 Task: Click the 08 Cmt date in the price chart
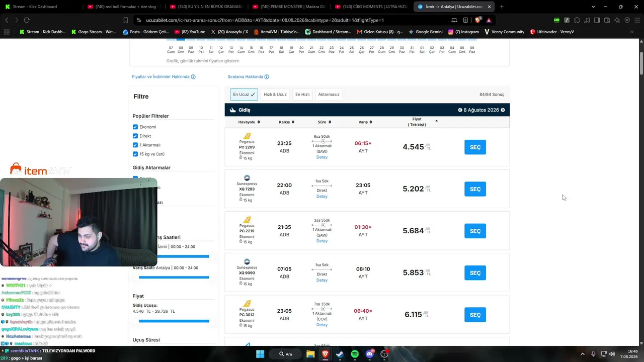click(x=181, y=50)
